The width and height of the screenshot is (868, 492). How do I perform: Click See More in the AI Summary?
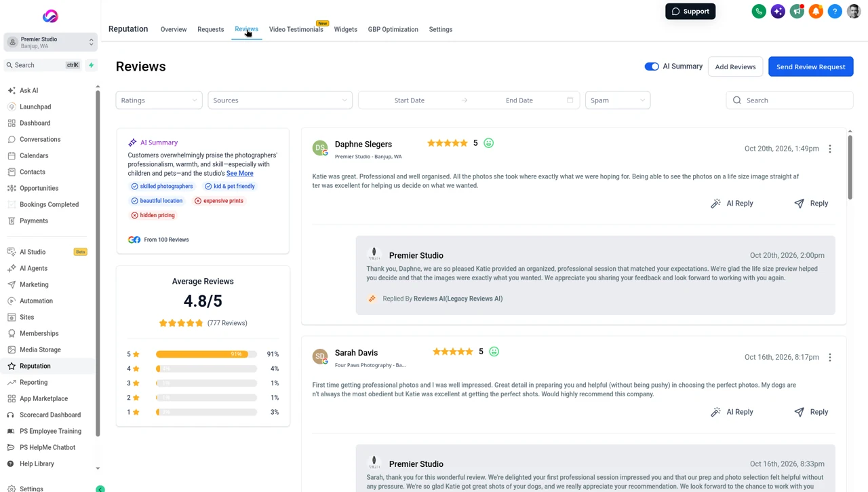pos(239,173)
